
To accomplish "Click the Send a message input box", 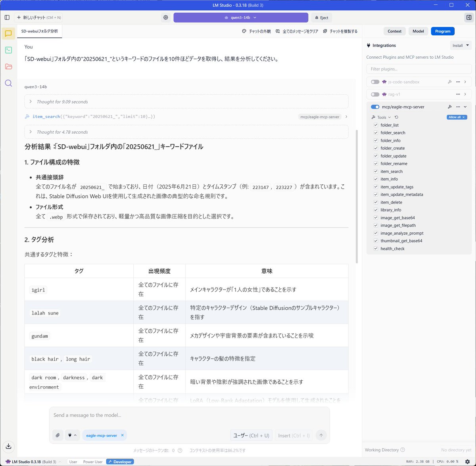I will coord(190,415).
